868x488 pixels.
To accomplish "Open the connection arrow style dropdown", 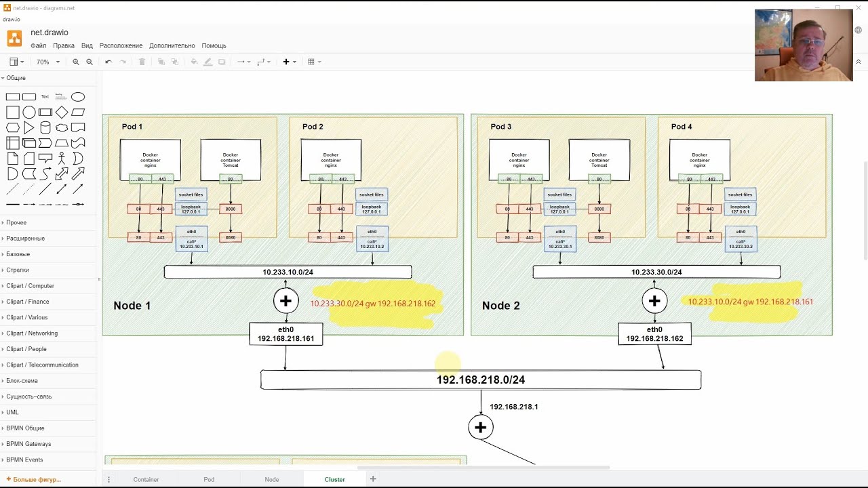I will [243, 62].
